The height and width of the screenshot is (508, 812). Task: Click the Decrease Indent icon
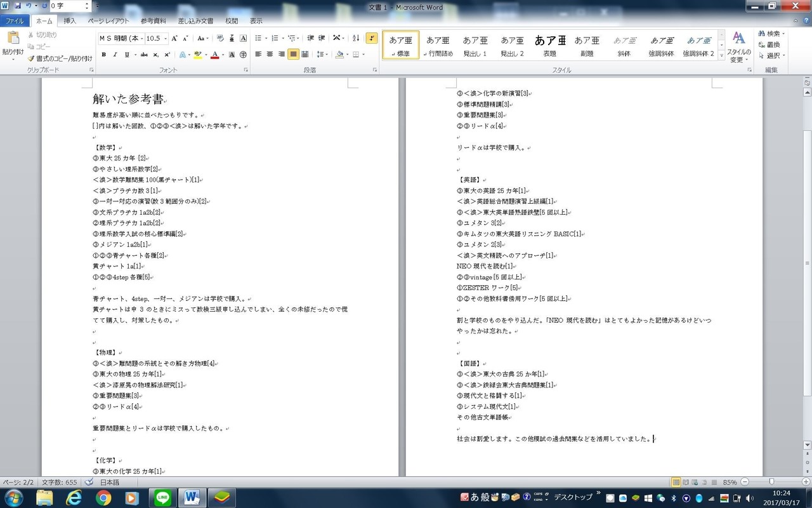tap(310, 38)
